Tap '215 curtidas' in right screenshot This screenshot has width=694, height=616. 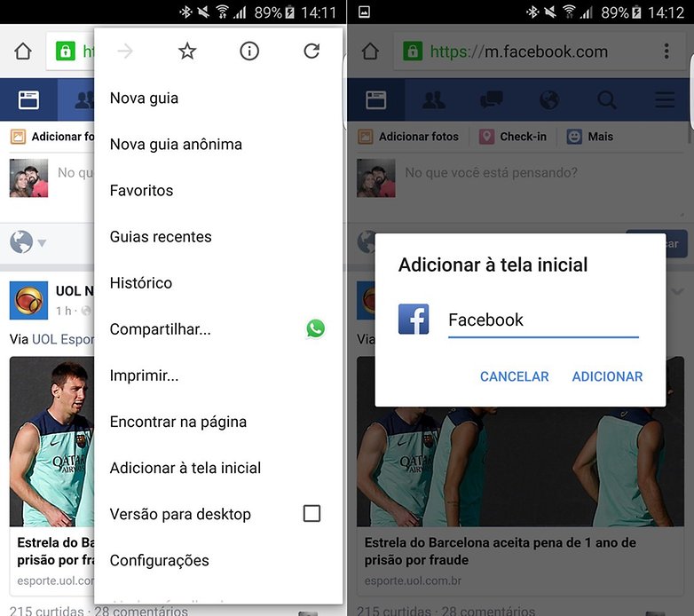tap(394, 611)
